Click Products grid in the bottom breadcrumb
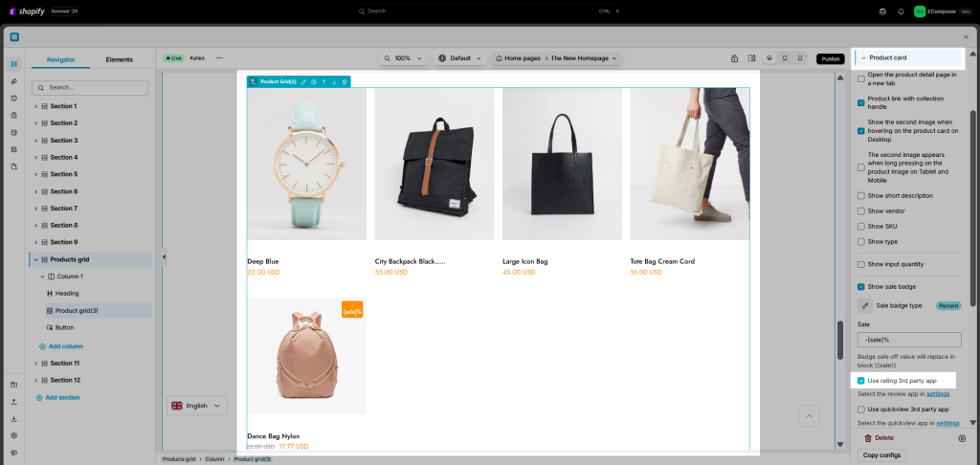 tap(179, 459)
